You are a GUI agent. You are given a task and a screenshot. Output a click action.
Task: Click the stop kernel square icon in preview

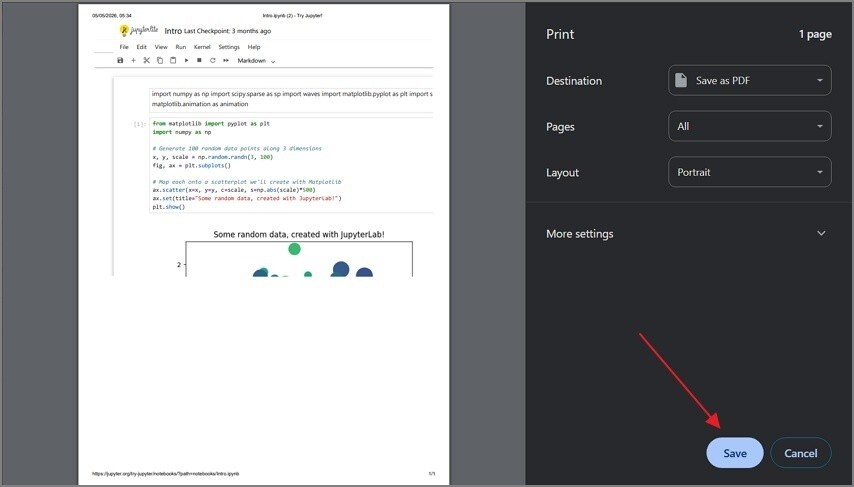[x=199, y=60]
